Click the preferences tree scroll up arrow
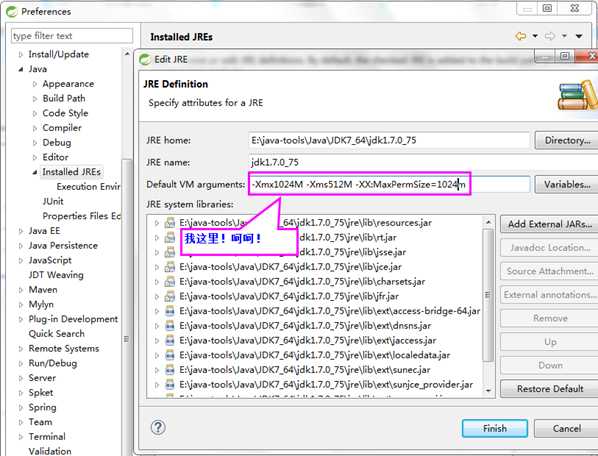This screenshot has height=456, width=598. click(x=127, y=54)
